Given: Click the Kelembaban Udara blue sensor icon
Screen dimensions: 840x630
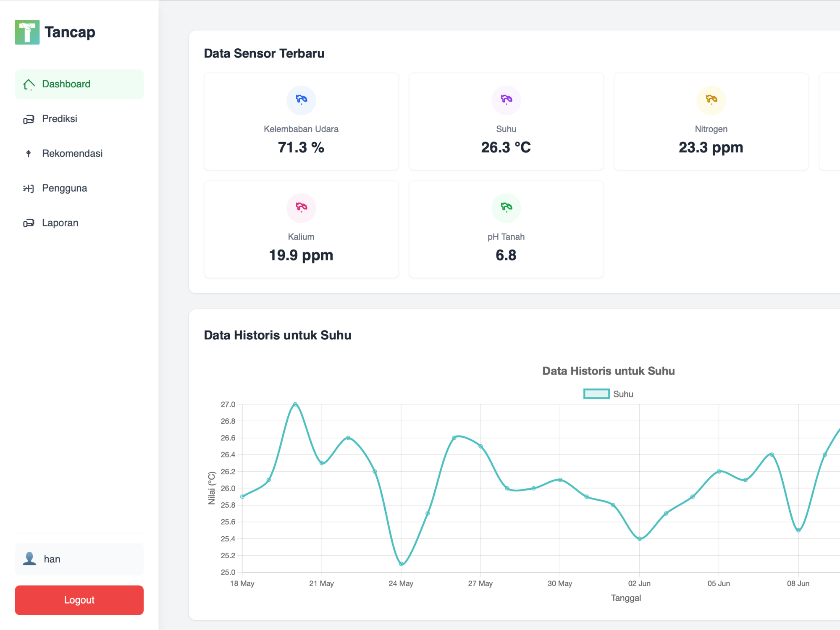Looking at the screenshot, I should tap(301, 100).
